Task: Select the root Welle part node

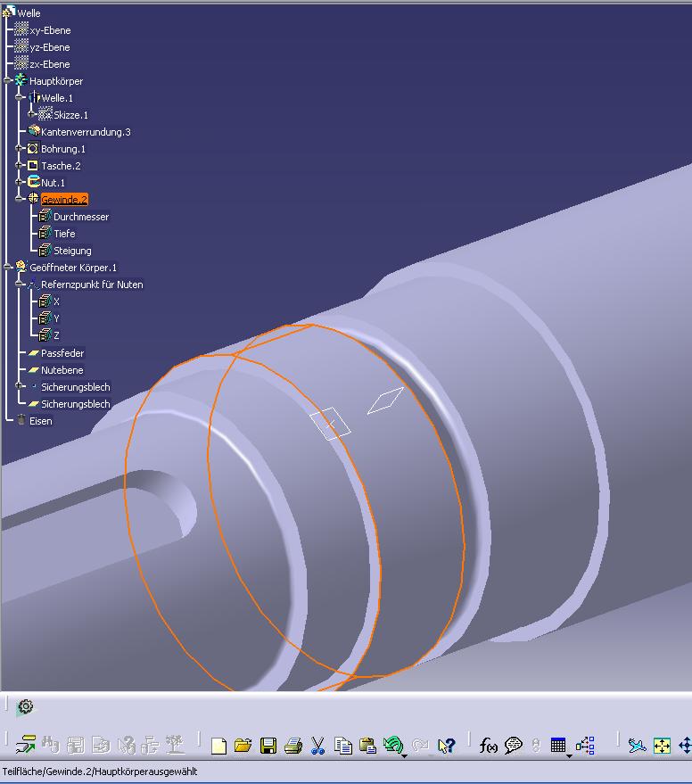Action: pyautogui.click(x=29, y=13)
